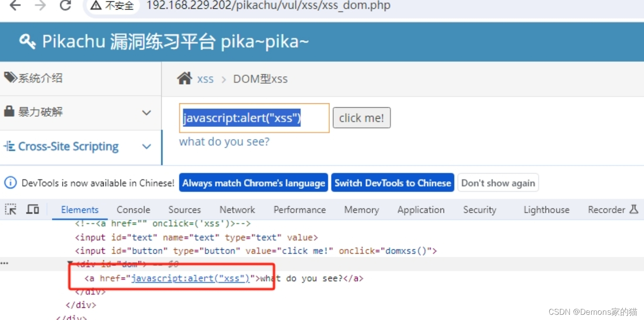
Task: Select the input id="text" DOM line
Action: coord(196,238)
